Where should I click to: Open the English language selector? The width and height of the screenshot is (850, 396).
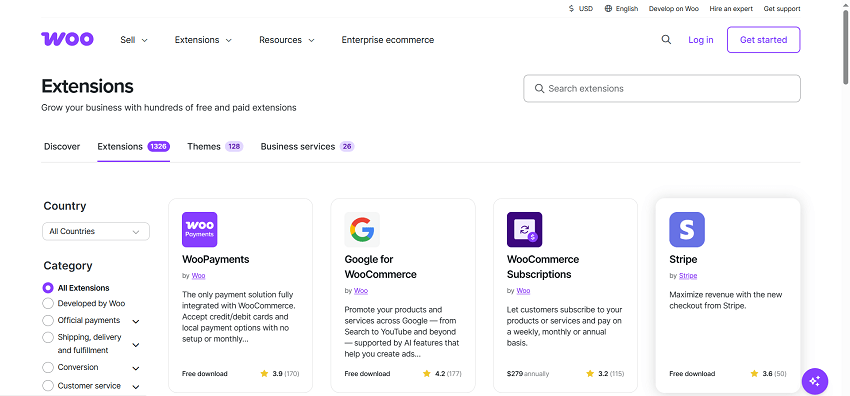click(x=621, y=9)
